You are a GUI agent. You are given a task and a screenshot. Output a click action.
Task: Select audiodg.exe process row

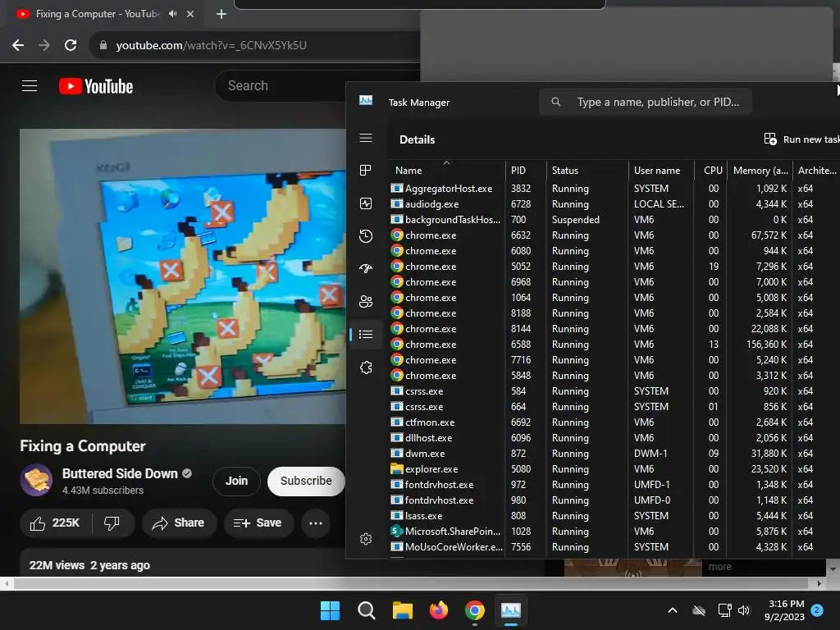click(614, 204)
